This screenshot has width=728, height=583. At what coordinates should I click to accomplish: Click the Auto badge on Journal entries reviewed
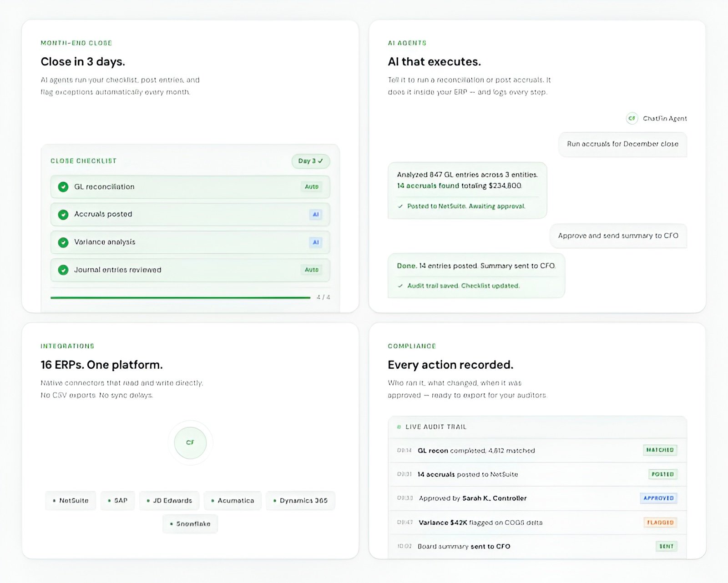click(x=312, y=270)
